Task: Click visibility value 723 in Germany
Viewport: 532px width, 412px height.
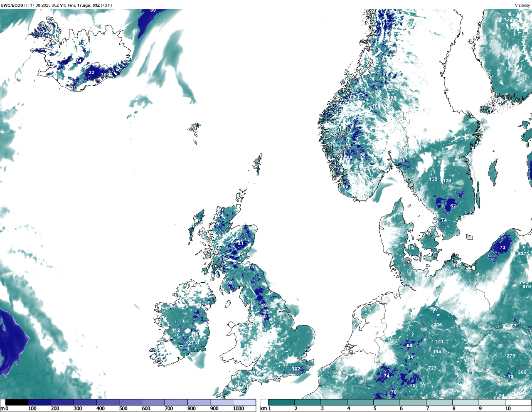Action: tap(432, 368)
